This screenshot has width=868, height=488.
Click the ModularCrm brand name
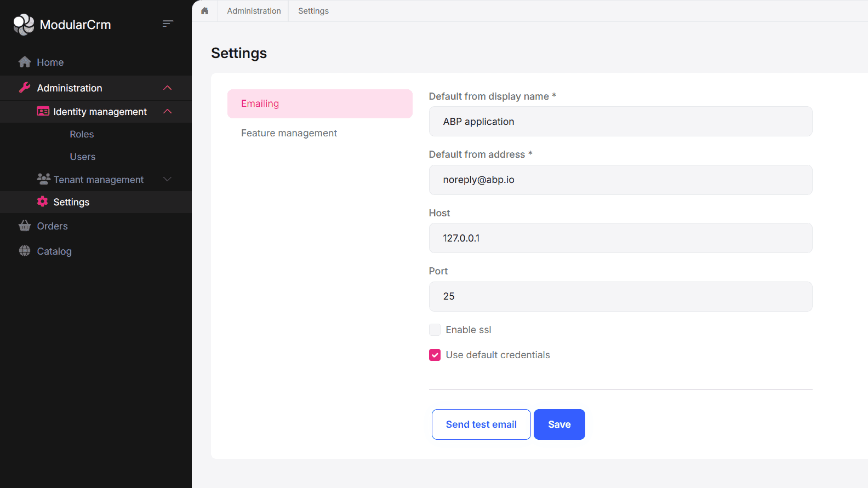click(76, 25)
